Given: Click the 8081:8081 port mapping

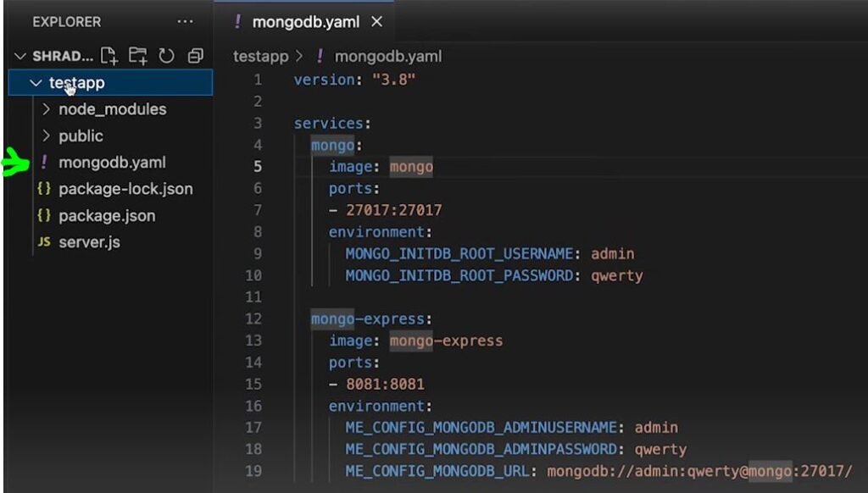Looking at the screenshot, I should (385, 384).
